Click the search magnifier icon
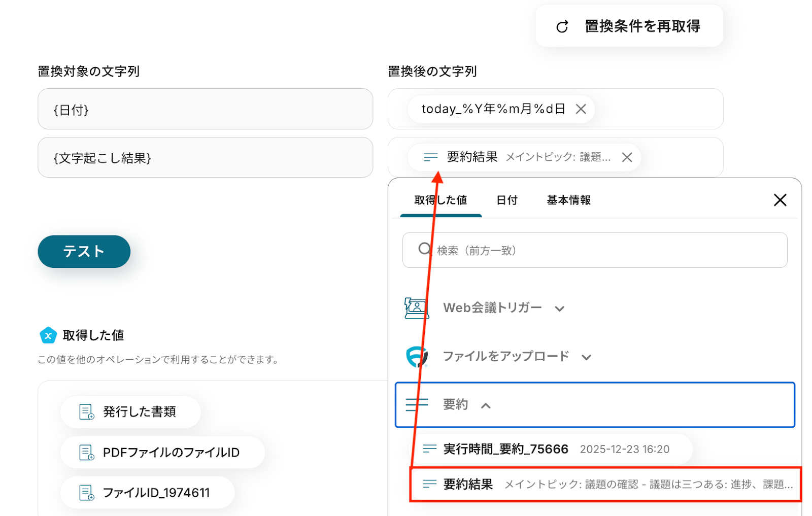The width and height of the screenshot is (812, 516). tap(424, 249)
